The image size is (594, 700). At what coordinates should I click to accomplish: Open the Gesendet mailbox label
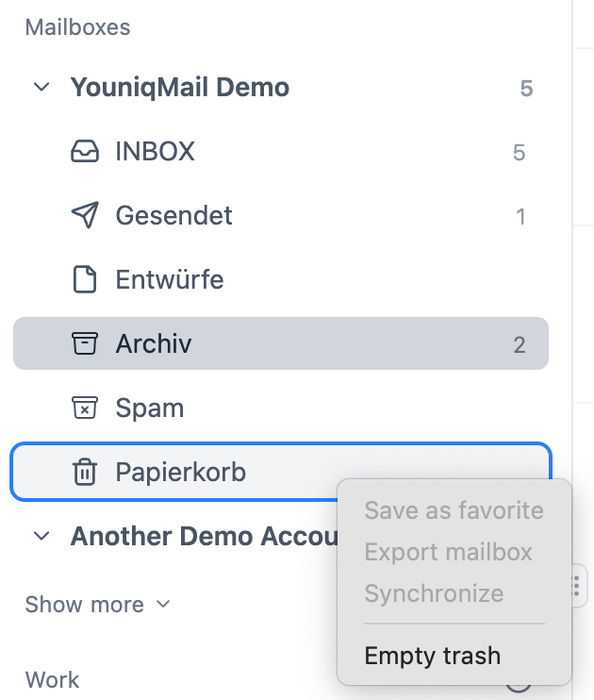(x=173, y=216)
